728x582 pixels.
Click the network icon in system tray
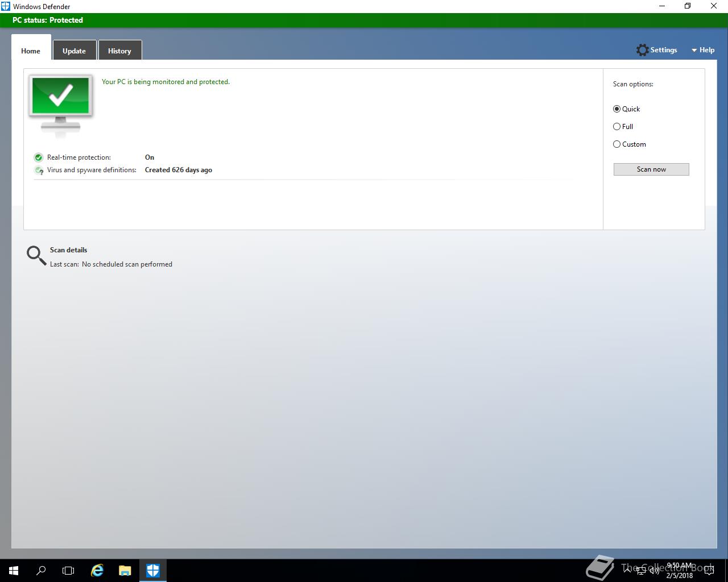[640, 571]
